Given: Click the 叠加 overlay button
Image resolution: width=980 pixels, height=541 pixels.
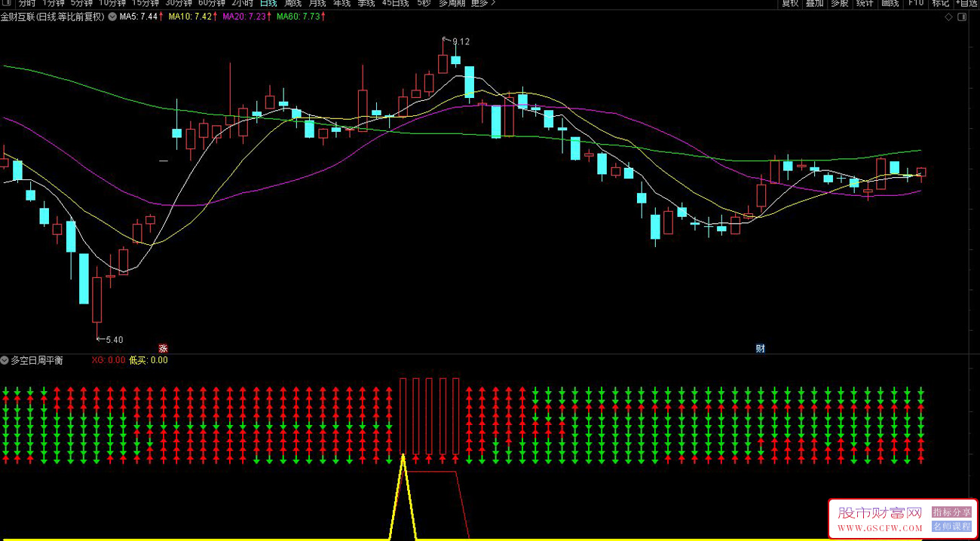Looking at the screenshot, I should point(814,3).
